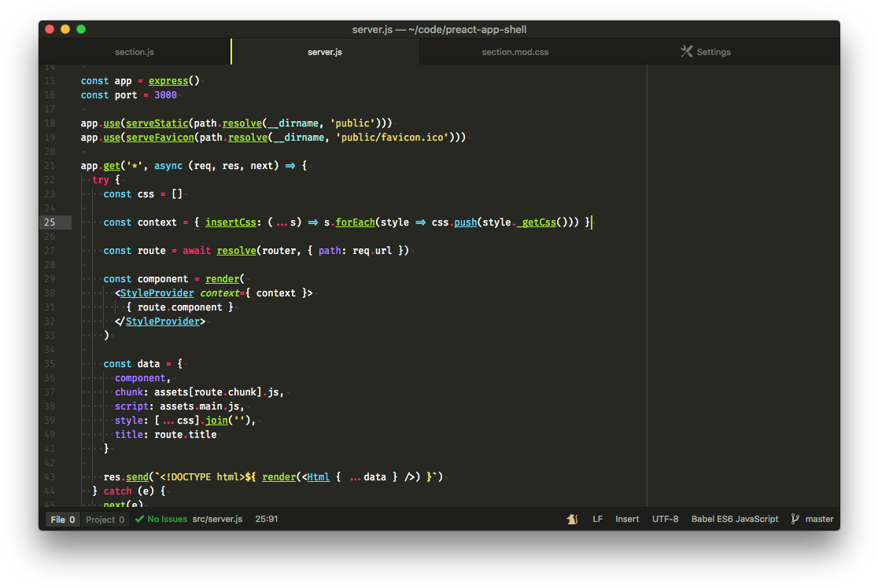Toggle the Project 0 issues counter

pos(104,519)
